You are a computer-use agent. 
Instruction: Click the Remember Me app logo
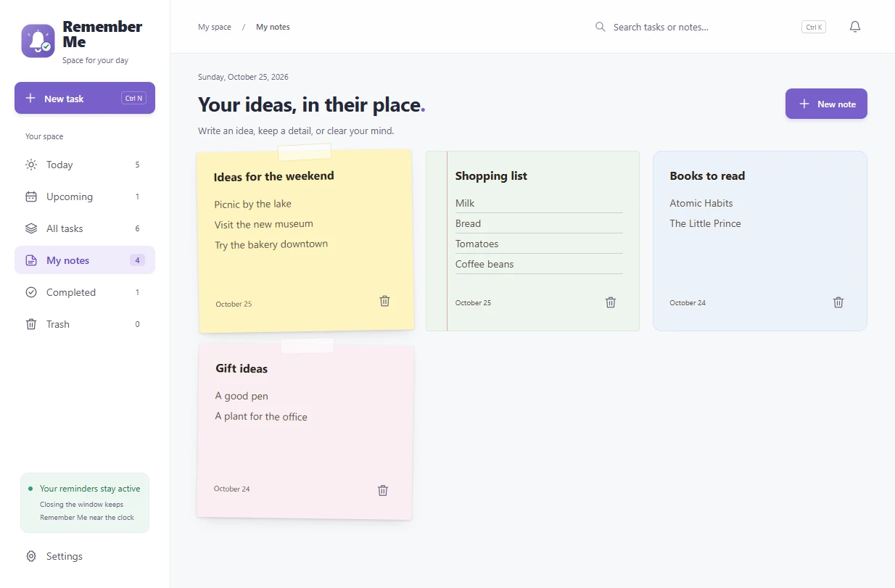click(38, 41)
